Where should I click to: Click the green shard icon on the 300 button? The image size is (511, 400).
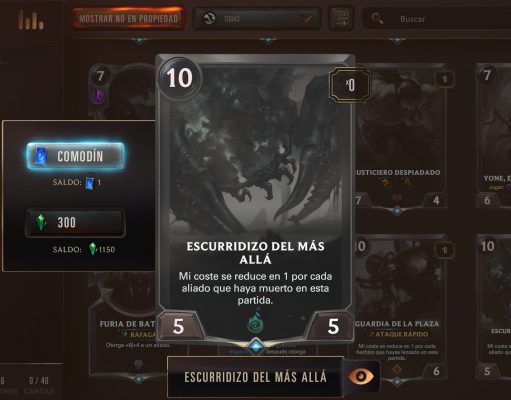tap(41, 222)
